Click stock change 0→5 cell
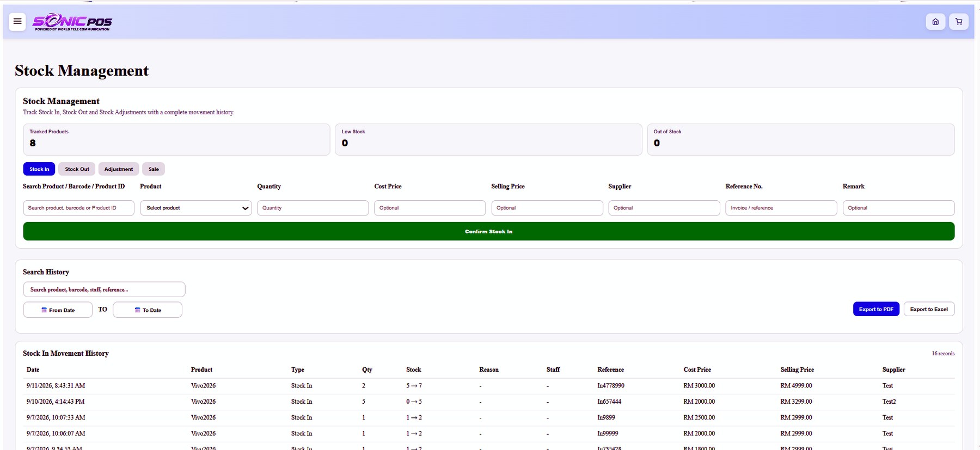This screenshot has height=450, width=980. click(x=414, y=402)
